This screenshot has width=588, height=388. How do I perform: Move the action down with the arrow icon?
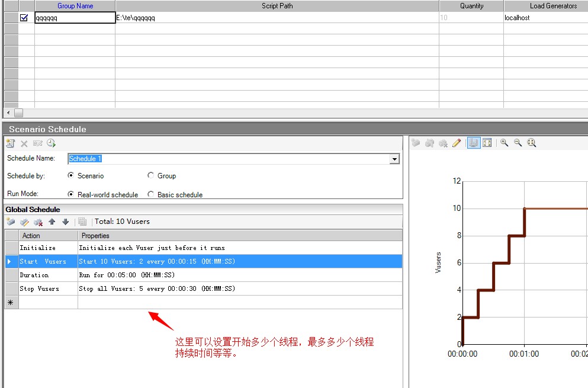tap(66, 222)
